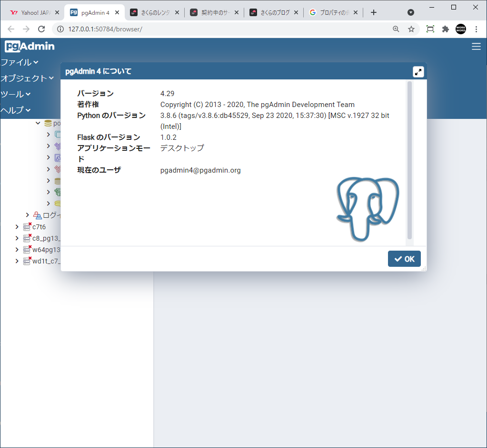
Task: Select the login roles group icon
Action: point(38,215)
